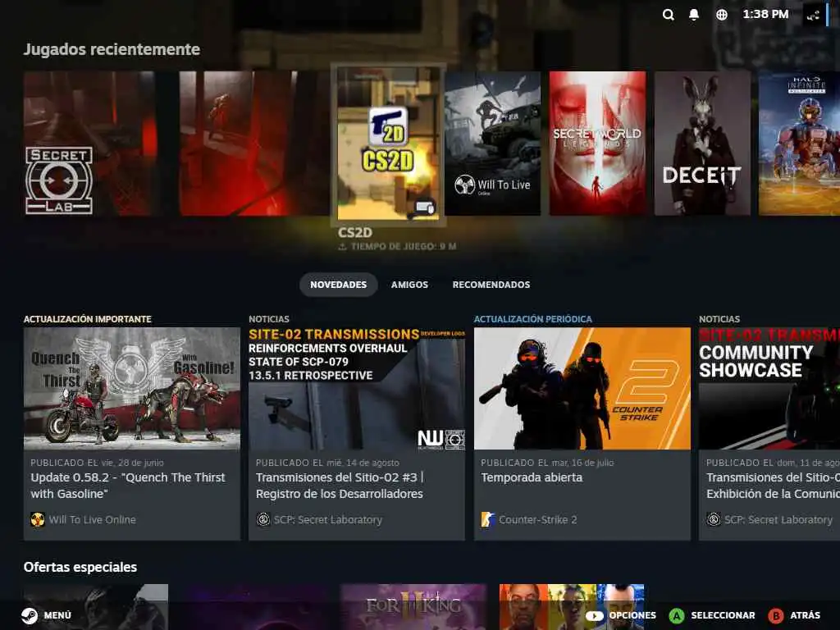Switch to the Amigos tab
The width and height of the screenshot is (840, 630).
click(x=409, y=285)
